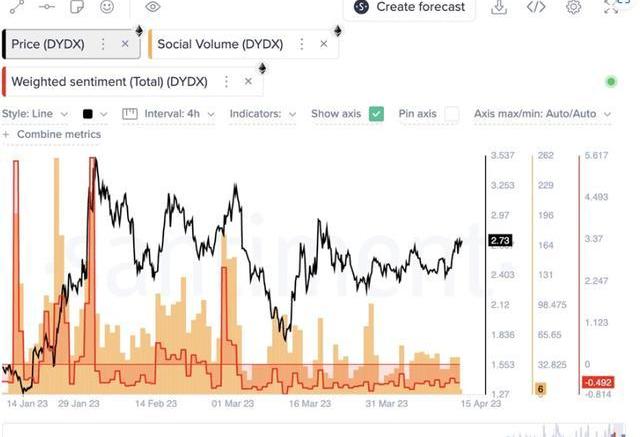Open chart settings gear icon
The height and width of the screenshot is (437, 640).
[573, 8]
